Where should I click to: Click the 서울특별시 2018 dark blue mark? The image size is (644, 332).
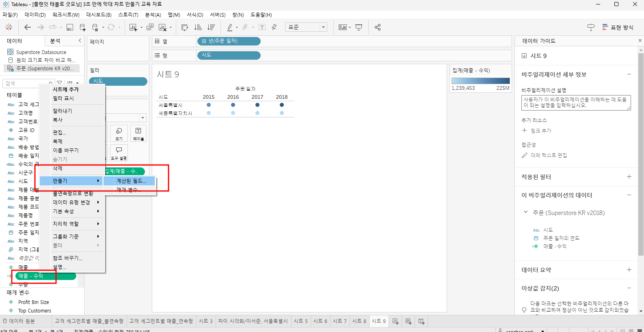[282, 105]
